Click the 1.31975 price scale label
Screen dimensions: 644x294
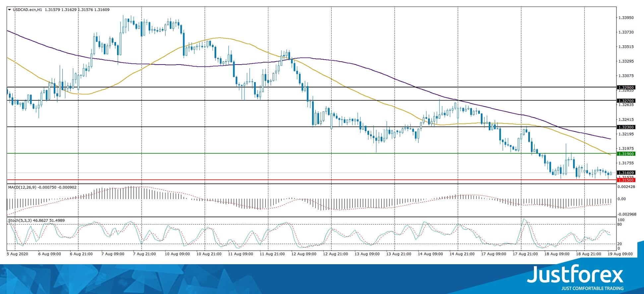[x=626, y=149]
